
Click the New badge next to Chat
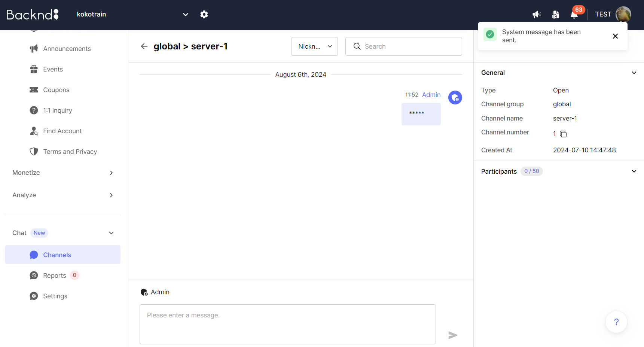[39, 233]
